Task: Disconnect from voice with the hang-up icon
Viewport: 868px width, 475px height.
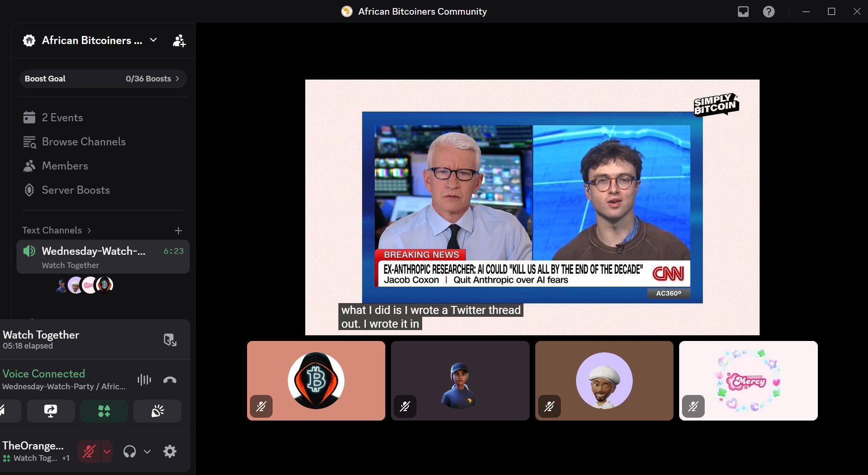Action: point(170,380)
